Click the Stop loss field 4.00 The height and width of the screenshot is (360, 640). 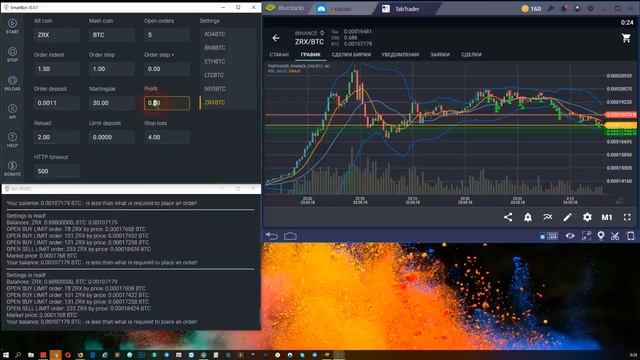167,137
